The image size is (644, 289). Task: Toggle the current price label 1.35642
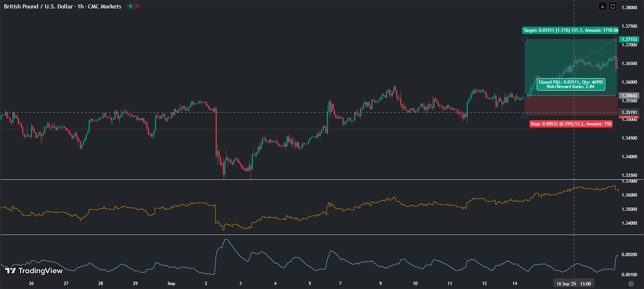tap(629, 95)
